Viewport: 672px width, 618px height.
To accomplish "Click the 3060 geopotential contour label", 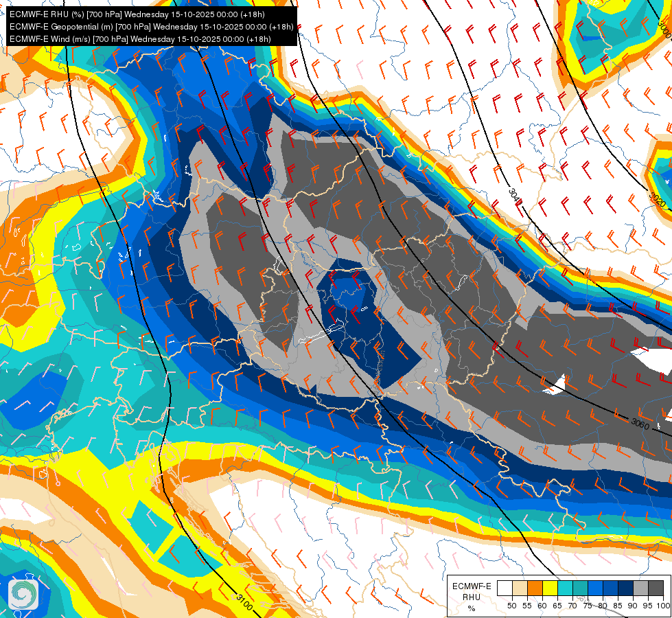I will click(640, 424).
